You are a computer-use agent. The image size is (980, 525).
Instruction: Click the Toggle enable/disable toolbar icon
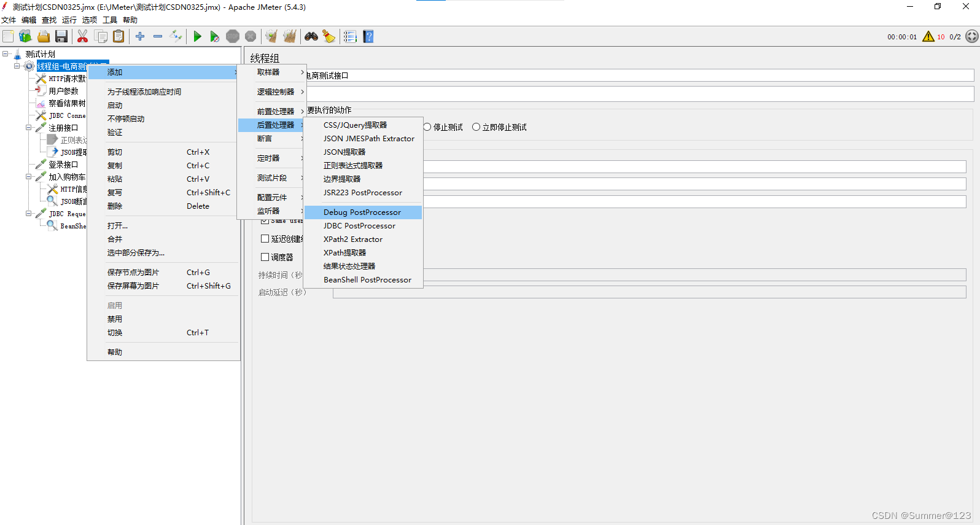coord(176,36)
